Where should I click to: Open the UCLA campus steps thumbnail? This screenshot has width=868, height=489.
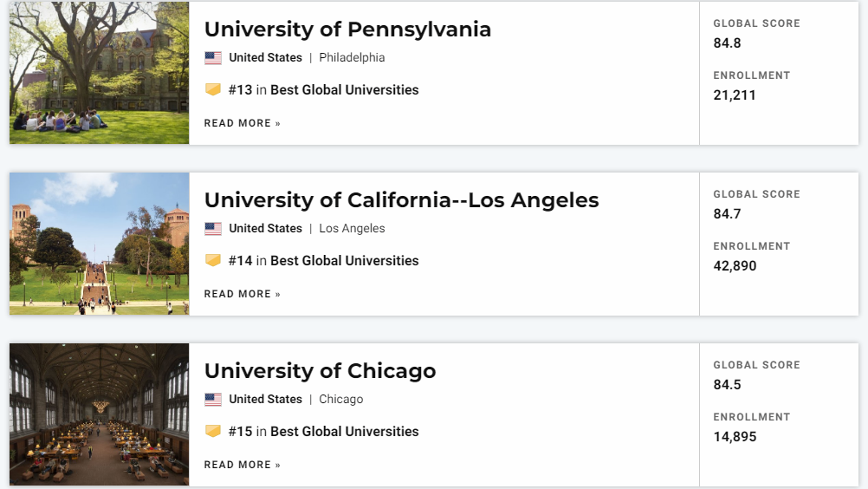[x=99, y=244]
